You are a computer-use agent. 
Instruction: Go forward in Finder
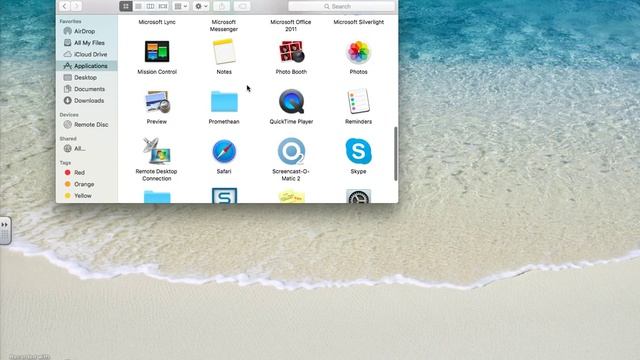(76, 6)
